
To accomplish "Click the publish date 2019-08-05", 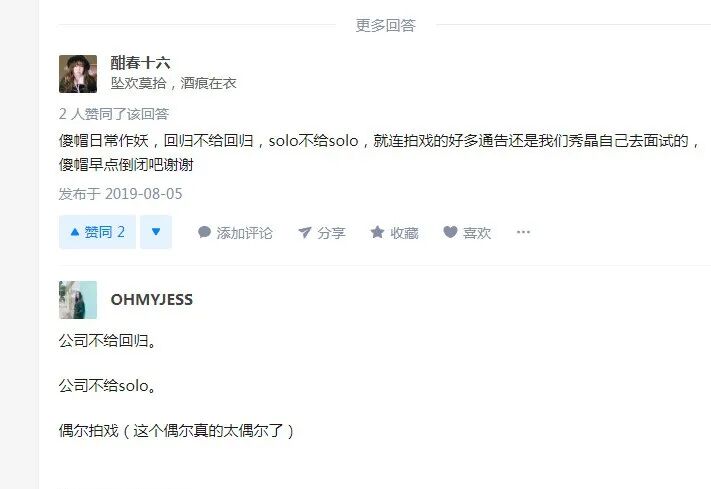I will pos(143,194).
